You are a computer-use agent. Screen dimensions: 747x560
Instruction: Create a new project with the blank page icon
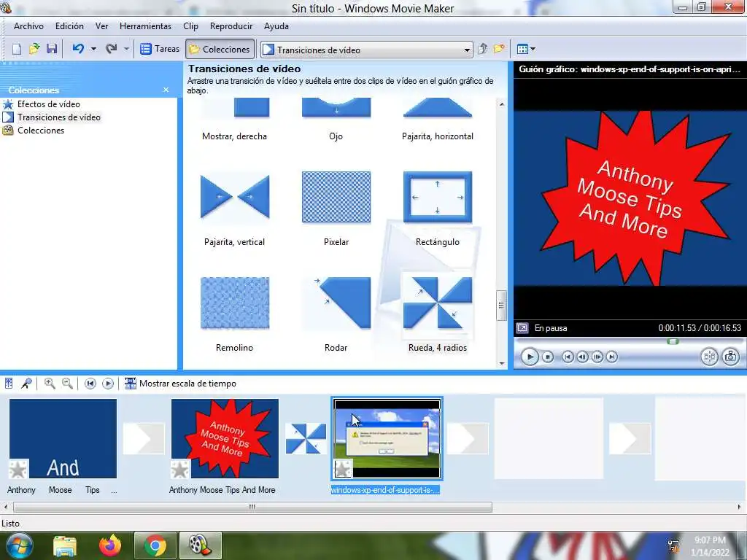coord(17,49)
